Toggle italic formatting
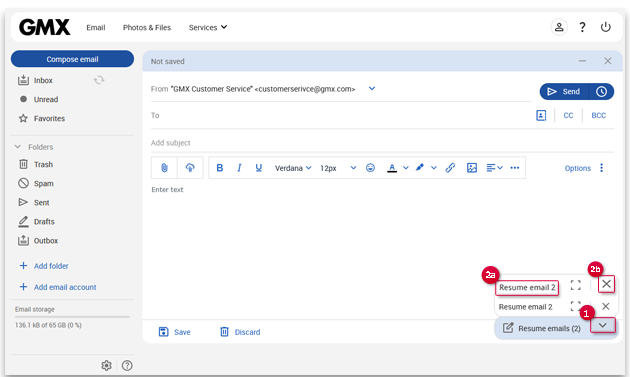Image resolution: width=630 pixels, height=377 pixels. tap(239, 168)
